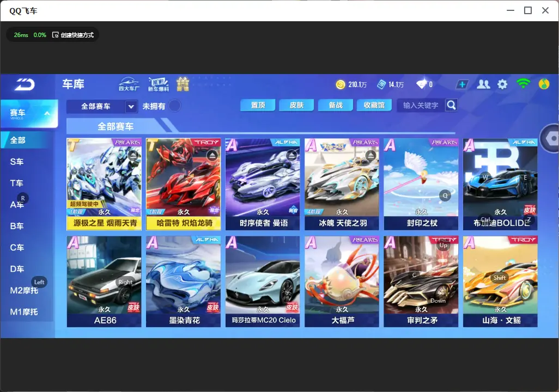Select the 审判之矛 car card
559x392 pixels.
(421, 281)
